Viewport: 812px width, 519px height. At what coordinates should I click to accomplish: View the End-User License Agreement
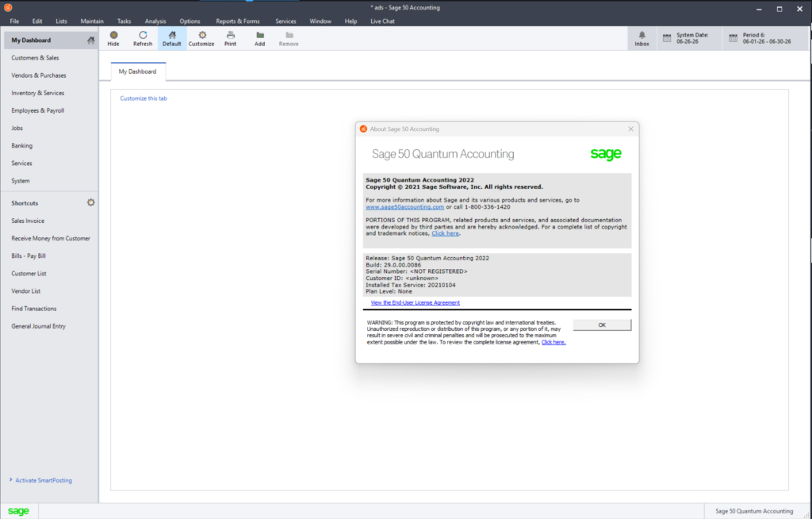point(416,303)
